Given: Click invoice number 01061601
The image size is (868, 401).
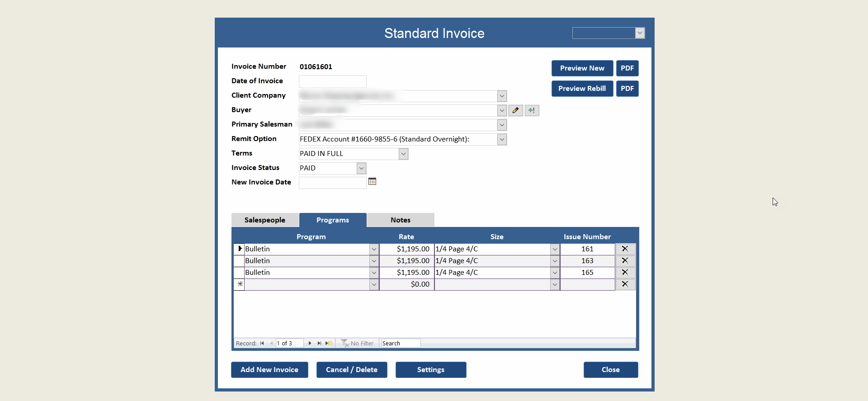Looking at the screenshot, I should (x=316, y=67).
